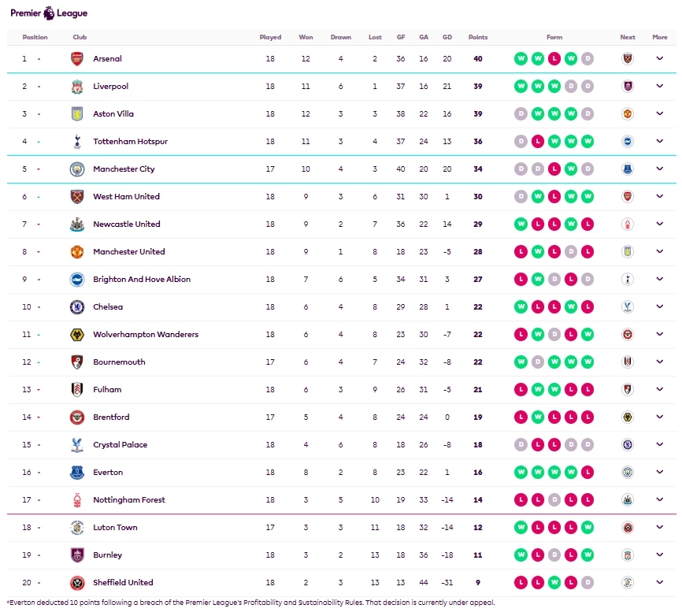Open Brighton And Hove Albion link

(142, 280)
